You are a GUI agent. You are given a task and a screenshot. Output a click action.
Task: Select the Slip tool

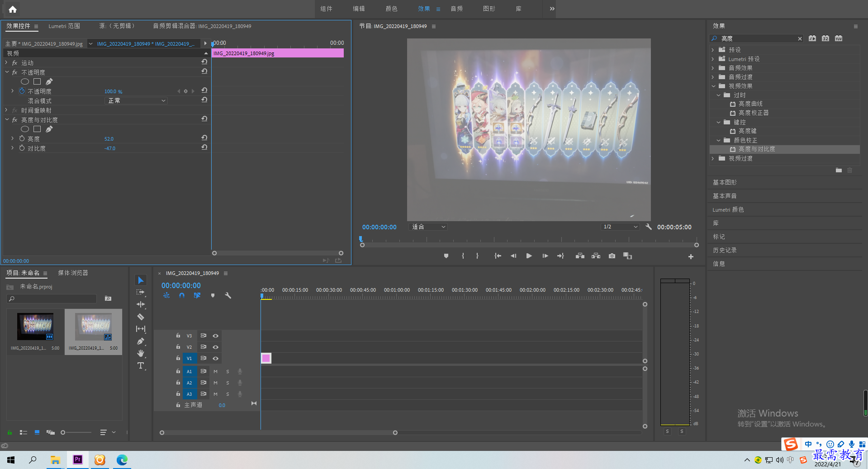[x=141, y=329]
